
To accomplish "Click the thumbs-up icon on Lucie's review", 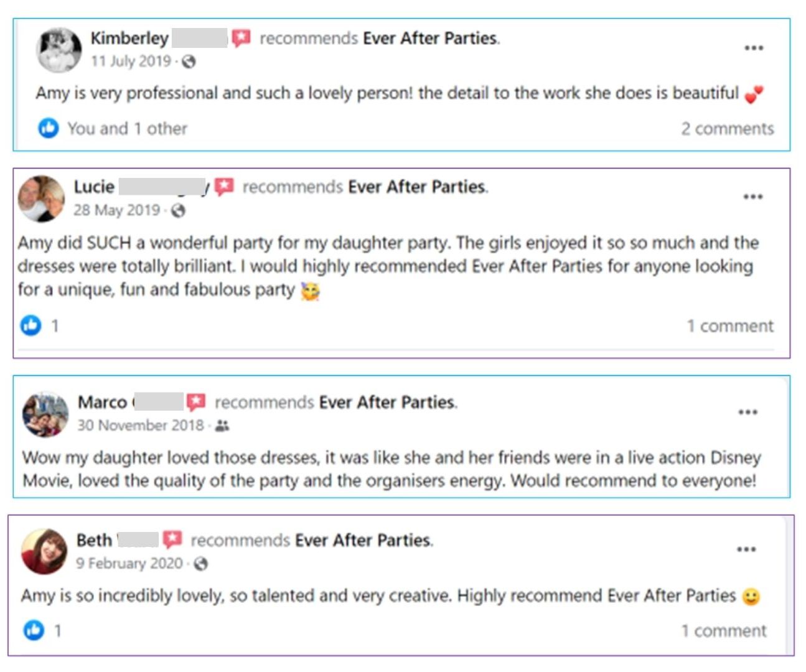I will (30, 325).
